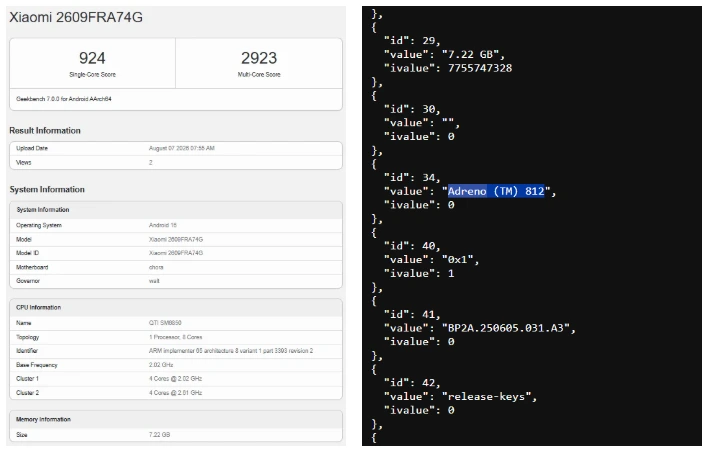Click the Model ID row value
The width and height of the screenshot is (709, 450).
176,253
